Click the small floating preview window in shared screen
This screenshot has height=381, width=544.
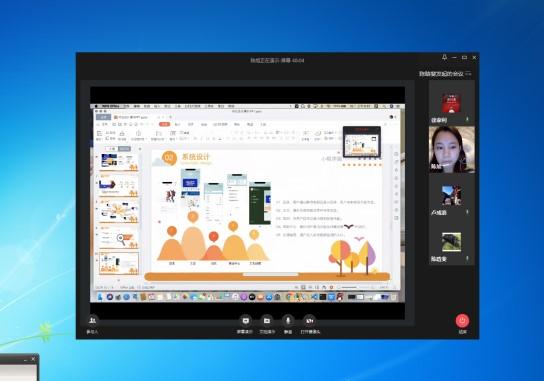pos(362,142)
